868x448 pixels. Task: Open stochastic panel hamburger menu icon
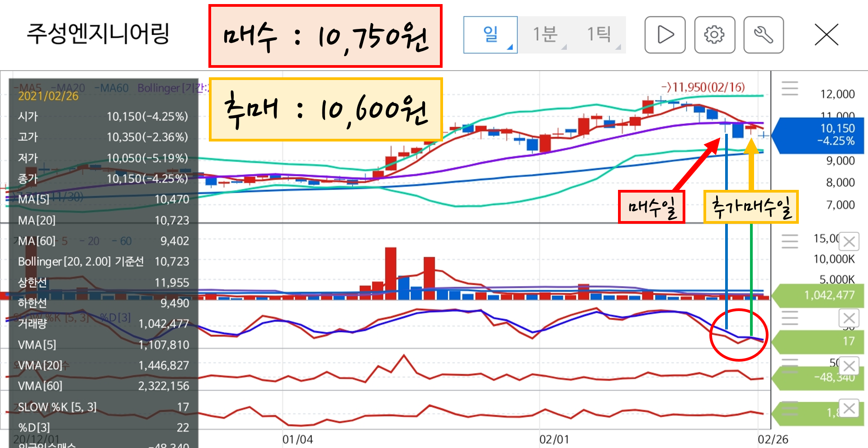coord(790,318)
